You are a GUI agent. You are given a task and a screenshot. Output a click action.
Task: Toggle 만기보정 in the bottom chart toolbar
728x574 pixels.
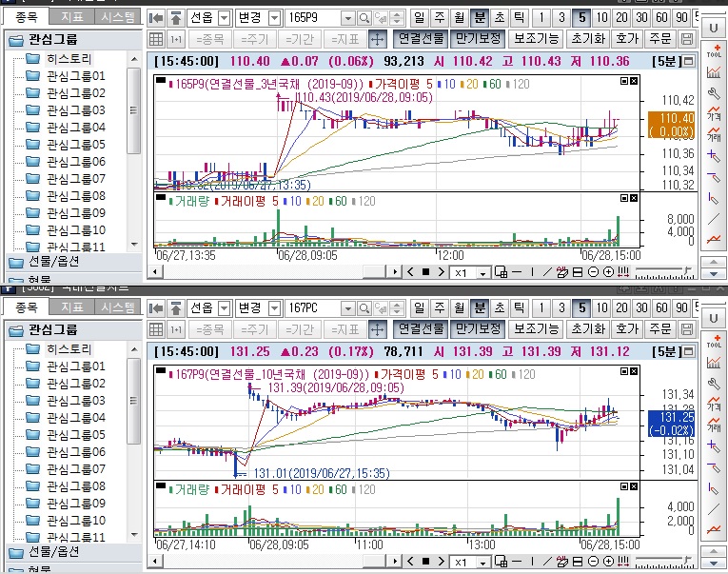[476, 328]
